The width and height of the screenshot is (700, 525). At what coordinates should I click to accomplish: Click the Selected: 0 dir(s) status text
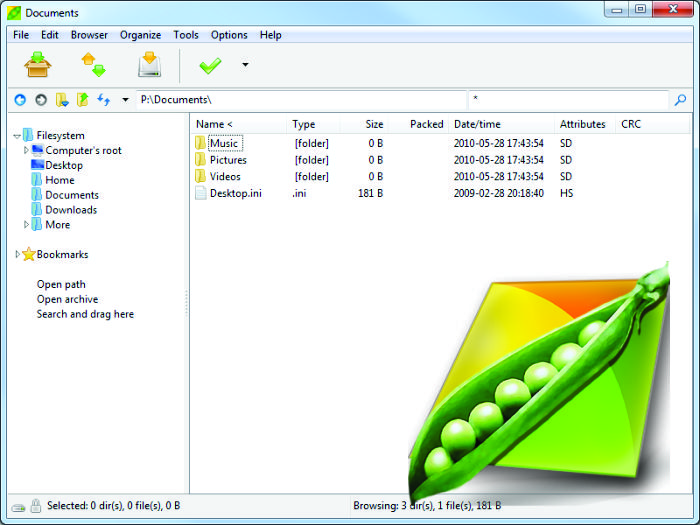click(x=113, y=506)
